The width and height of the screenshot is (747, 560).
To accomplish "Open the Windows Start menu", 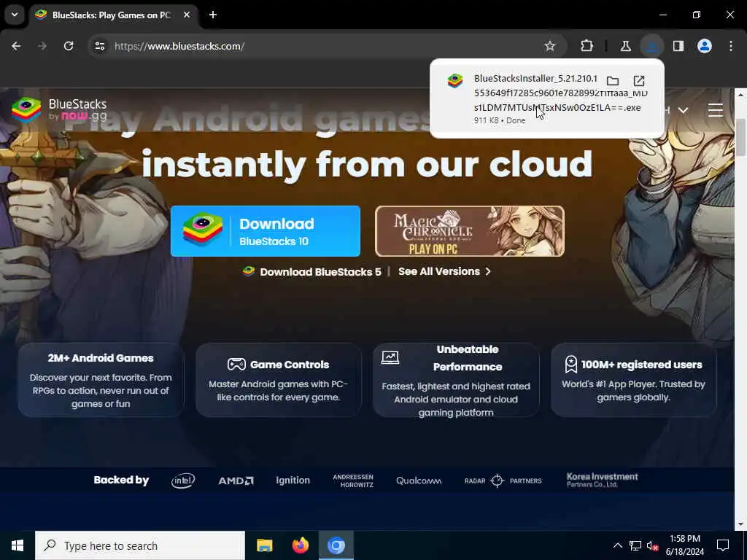I will (x=18, y=545).
